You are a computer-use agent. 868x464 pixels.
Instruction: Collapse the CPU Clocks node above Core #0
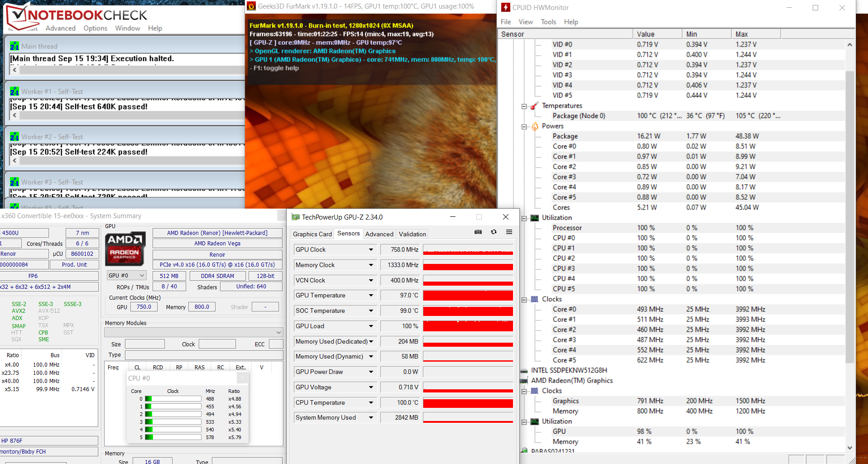[524, 300]
